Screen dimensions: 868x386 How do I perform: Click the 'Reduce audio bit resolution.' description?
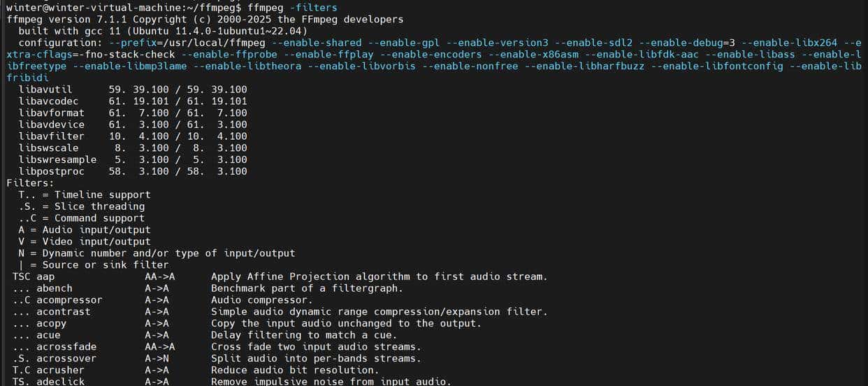[294, 370]
